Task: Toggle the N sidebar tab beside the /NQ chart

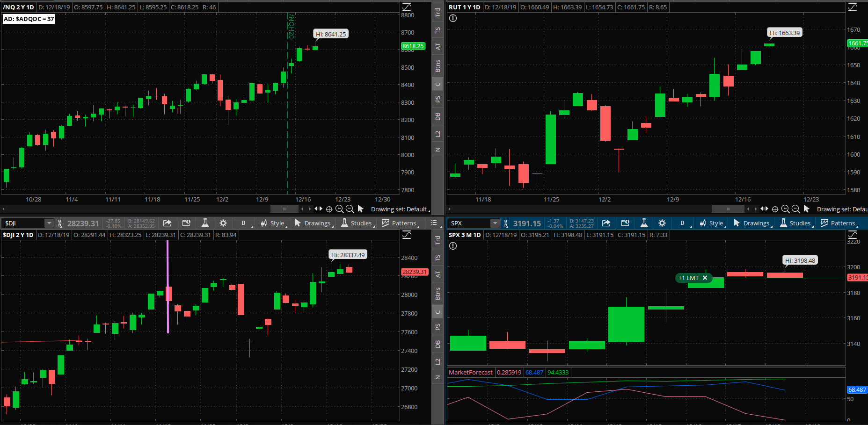Action: tap(438, 150)
